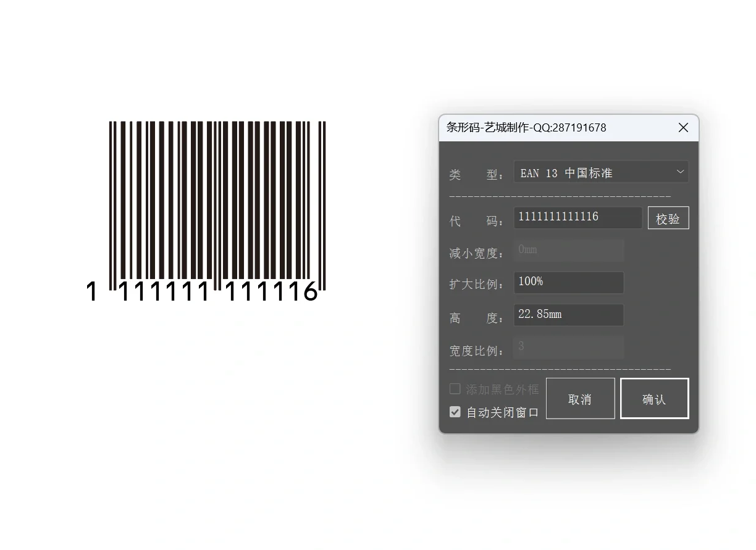Click the 高度 label

point(477,319)
